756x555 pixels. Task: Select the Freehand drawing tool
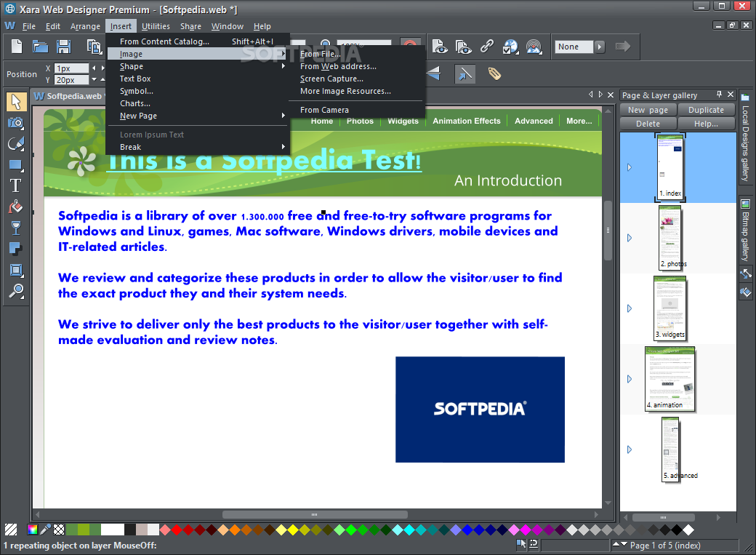click(x=16, y=144)
